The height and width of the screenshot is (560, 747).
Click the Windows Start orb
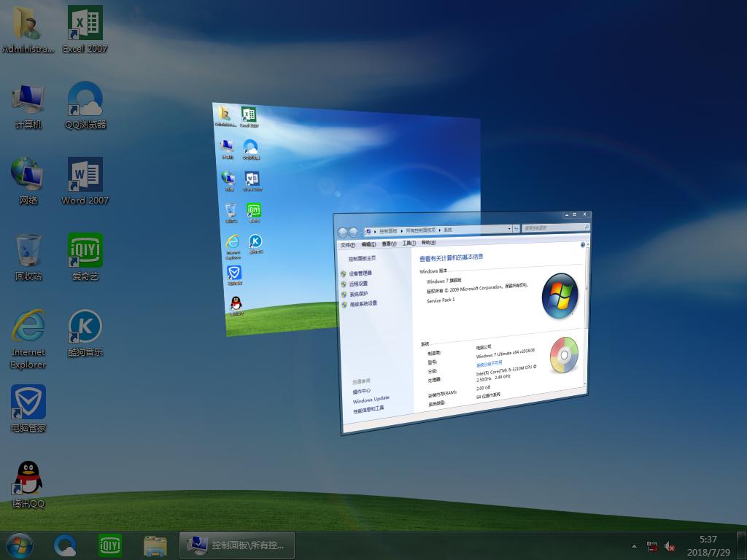coord(20,545)
